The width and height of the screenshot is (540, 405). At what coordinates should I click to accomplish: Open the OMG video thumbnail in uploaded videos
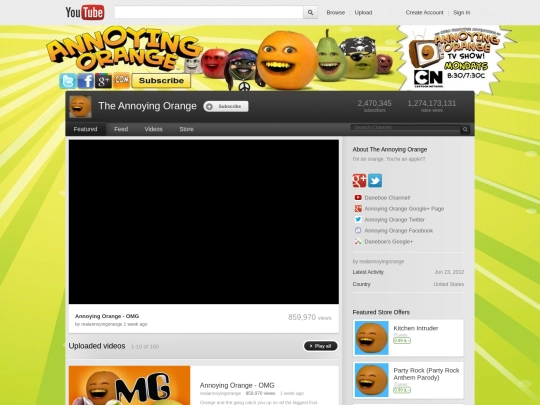(x=129, y=385)
